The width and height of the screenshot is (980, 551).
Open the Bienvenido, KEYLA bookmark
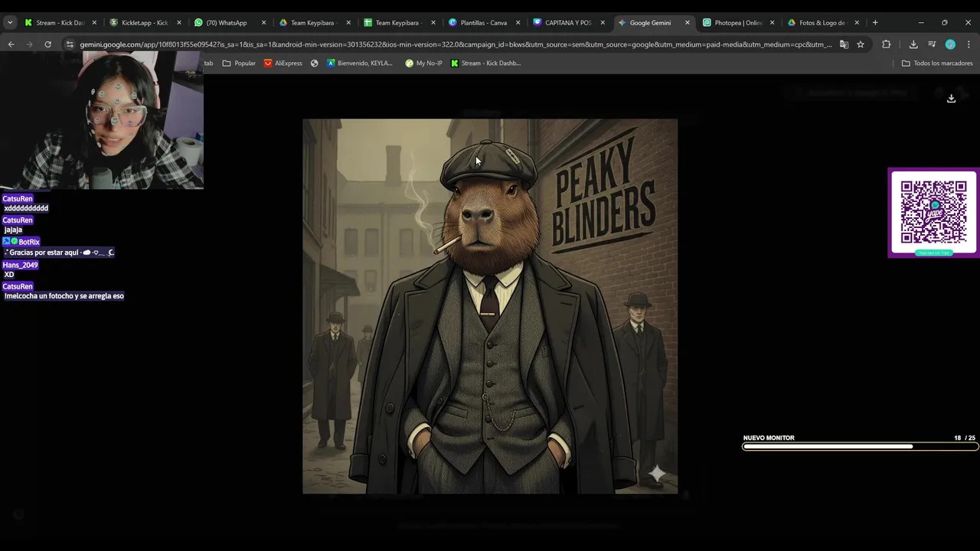pyautogui.click(x=359, y=64)
